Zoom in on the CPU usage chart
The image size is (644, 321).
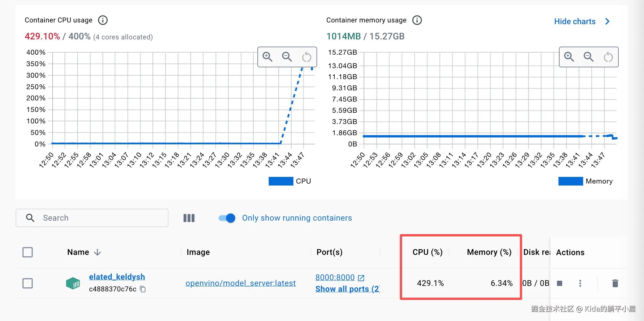click(x=267, y=57)
